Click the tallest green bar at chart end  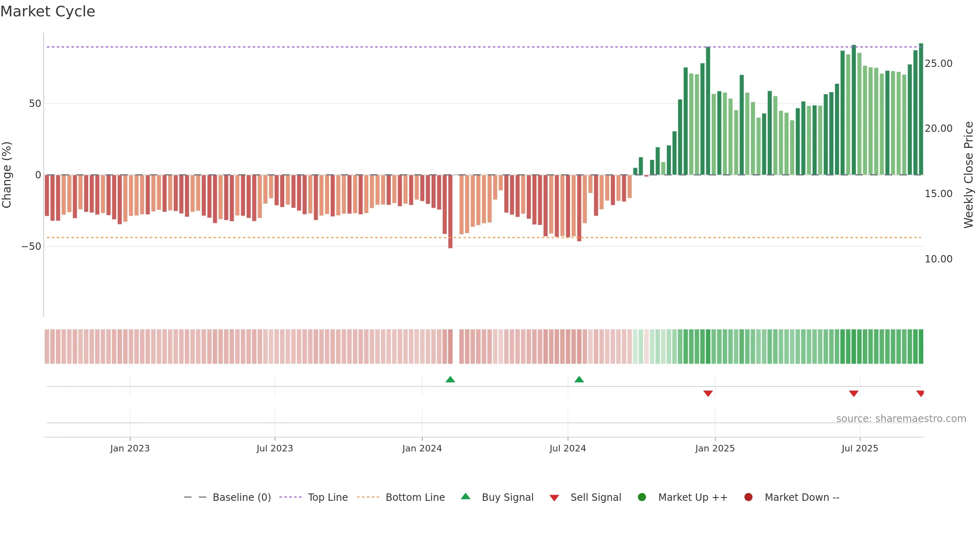click(x=921, y=109)
